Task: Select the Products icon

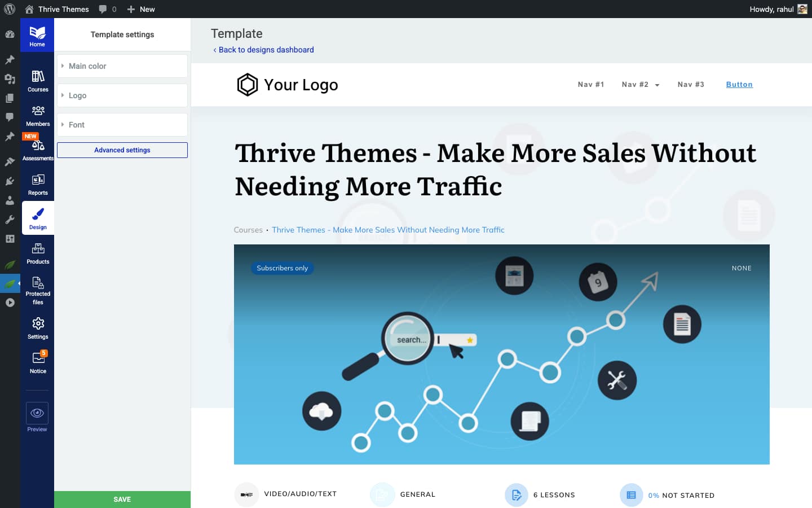Action: coord(38,253)
